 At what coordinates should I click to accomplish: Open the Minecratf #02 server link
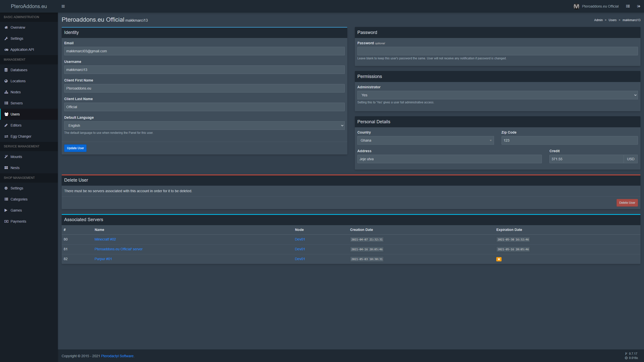(x=105, y=239)
